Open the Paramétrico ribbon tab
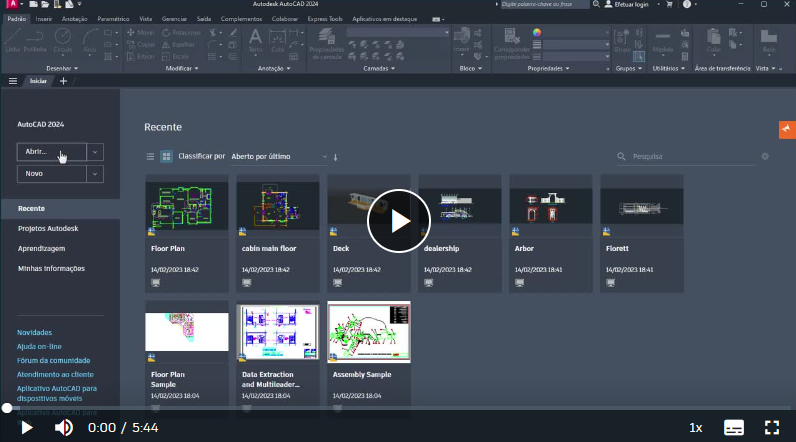 coord(113,19)
